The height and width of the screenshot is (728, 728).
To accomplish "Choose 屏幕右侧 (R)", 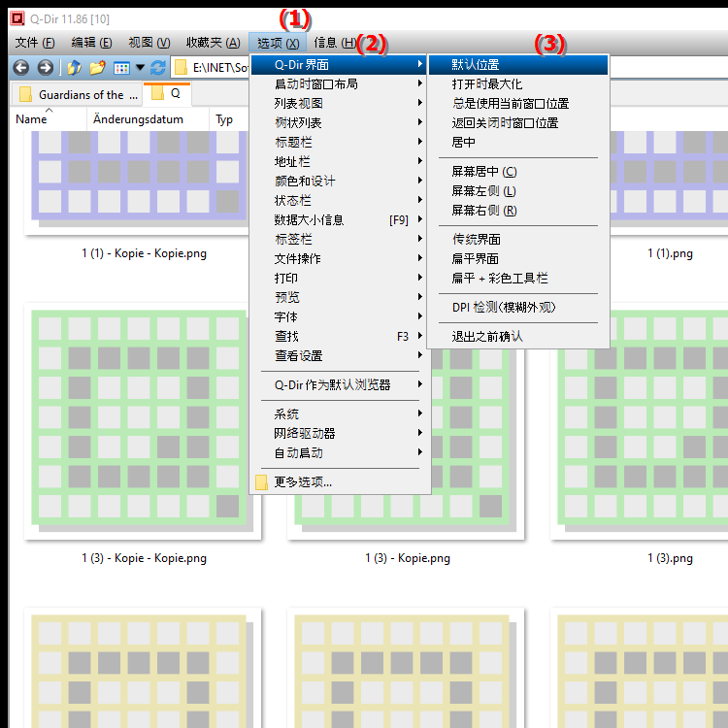I will (x=518, y=211).
